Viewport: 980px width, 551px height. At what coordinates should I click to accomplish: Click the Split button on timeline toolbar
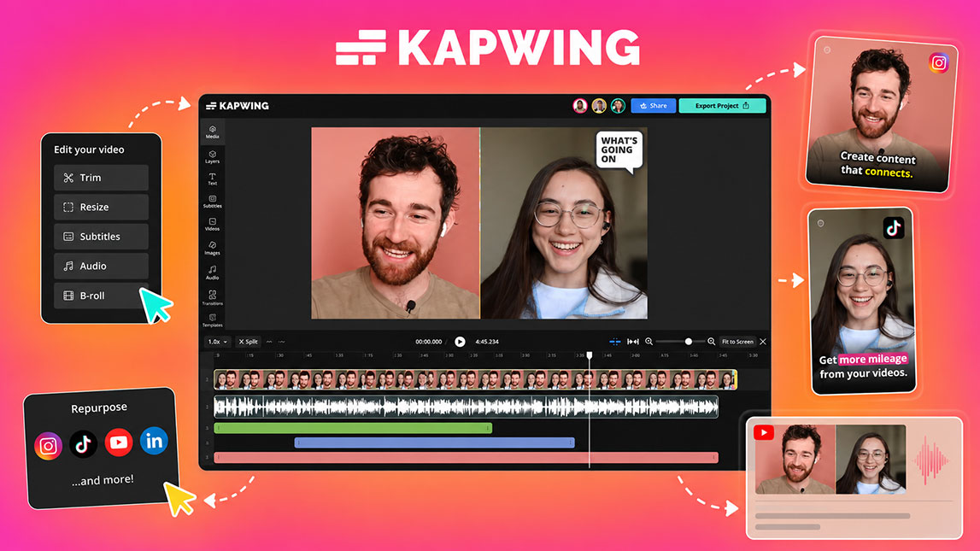pyautogui.click(x=248, y=342)
